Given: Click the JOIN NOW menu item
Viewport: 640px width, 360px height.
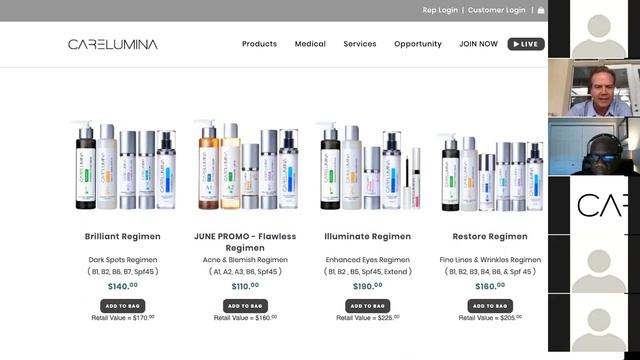Looking at the screenshot, I should tap(478, 44).
